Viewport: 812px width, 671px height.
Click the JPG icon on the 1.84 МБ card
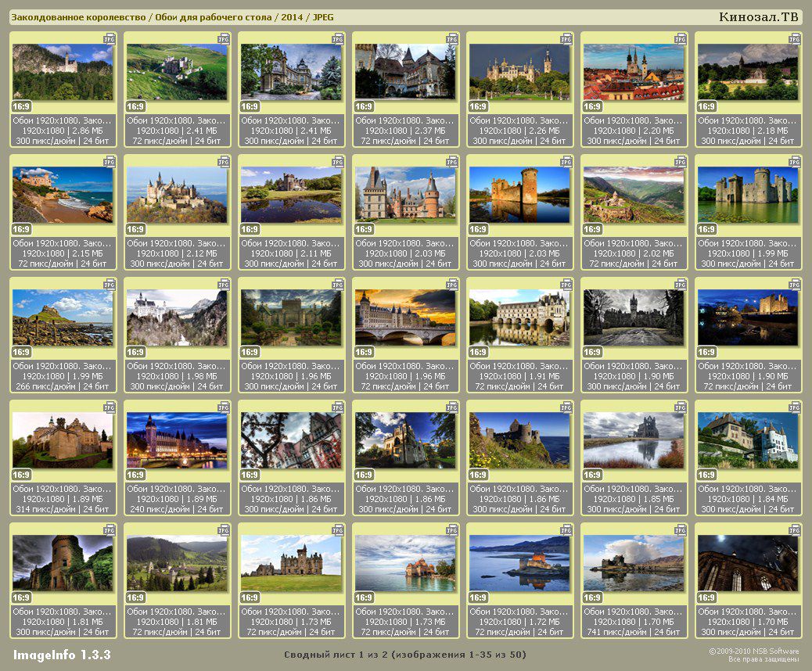794,407
